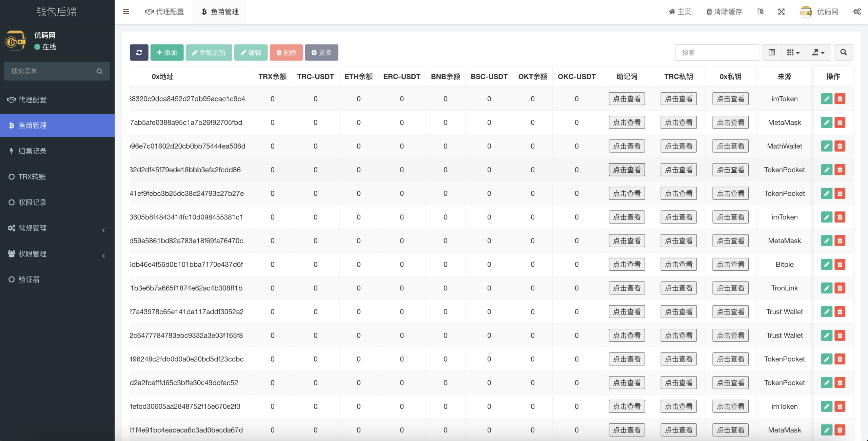Open the settings gears icon at top right
Screen dimensions: 868x441
pyautogui.click(x=857, y=12)
